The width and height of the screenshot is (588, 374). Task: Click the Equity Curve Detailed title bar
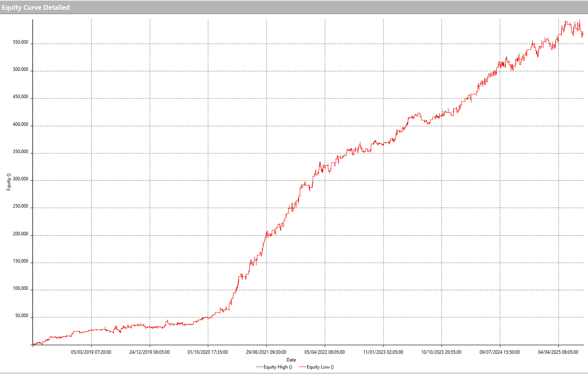pos(35,7)
